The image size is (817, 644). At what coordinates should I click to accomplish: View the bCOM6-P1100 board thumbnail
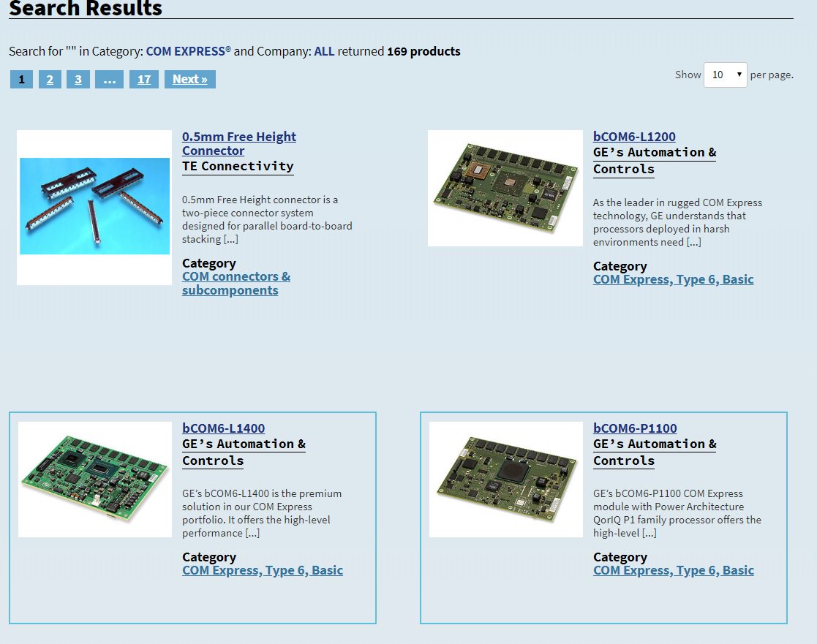tap(506, 480)
